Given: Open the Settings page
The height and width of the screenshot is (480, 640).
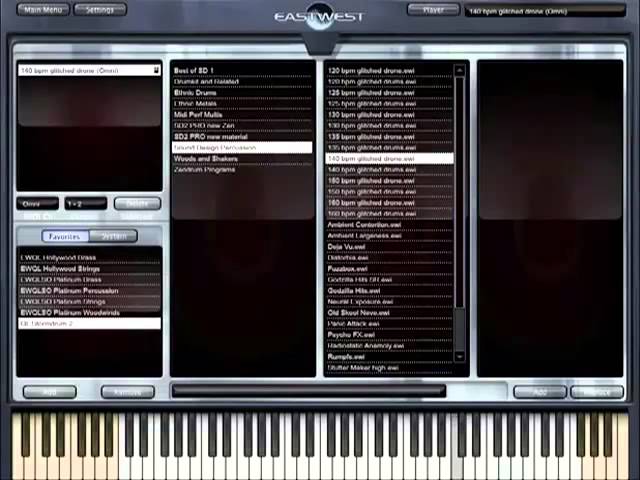Looking at the screenshot, I should click(x=100, y=9).
